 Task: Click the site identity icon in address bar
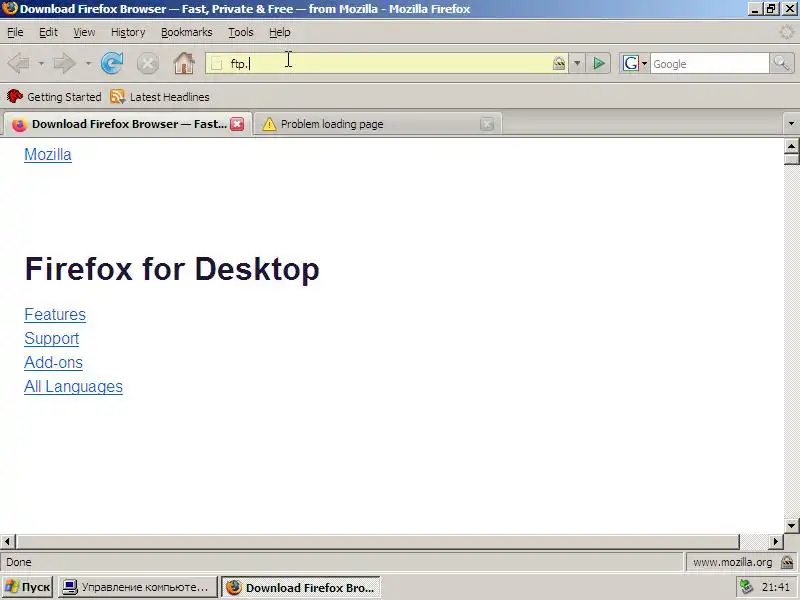[x=559, y=63]
